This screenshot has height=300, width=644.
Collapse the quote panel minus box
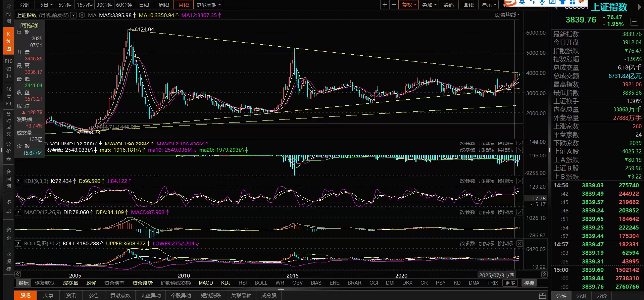coord(634,22)
